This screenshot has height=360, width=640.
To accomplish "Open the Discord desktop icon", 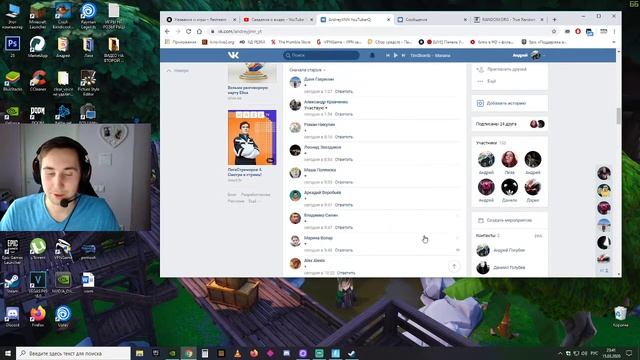I will point(12,317).
